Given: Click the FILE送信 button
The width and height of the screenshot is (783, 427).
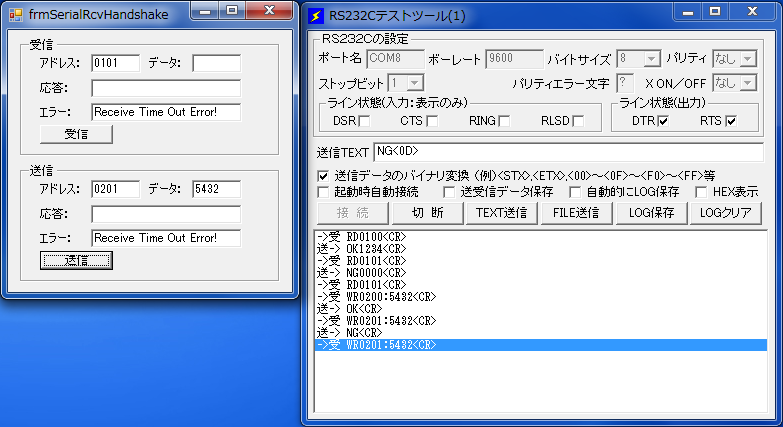Looking at the screenshot, I should click(x=576, y=213).
